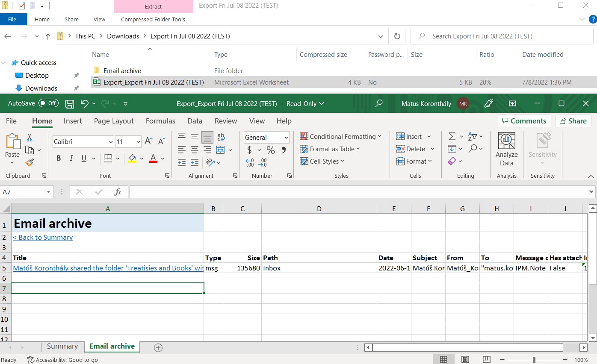597x364 pixels.
Task: Switch to the Summary sheet tab
Action: pos(62,346)
